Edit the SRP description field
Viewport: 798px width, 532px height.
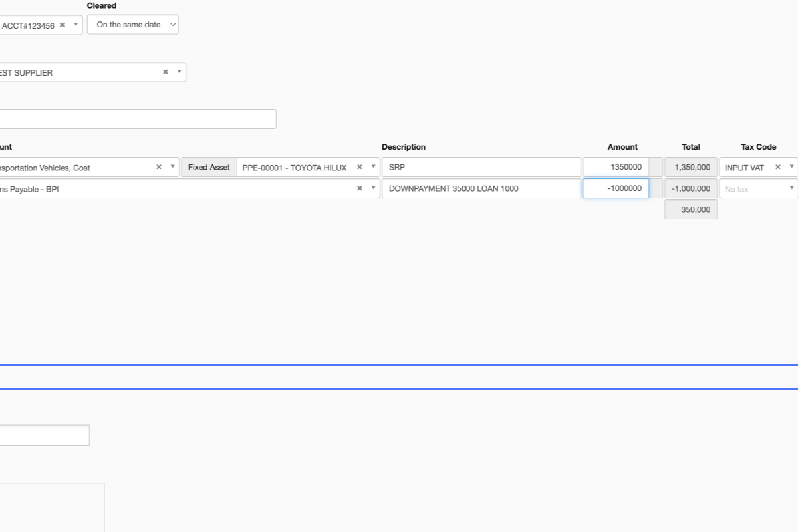[x=481, y=168]
